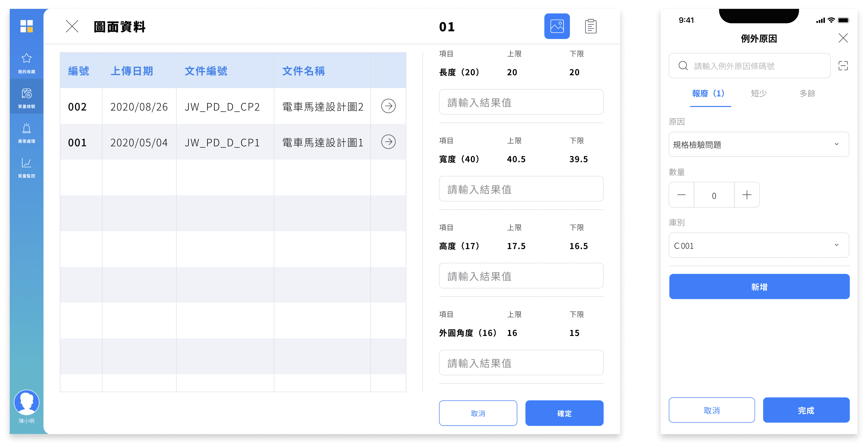
Task: Decrease quantity with the minus button
Action: pos(681,195)
